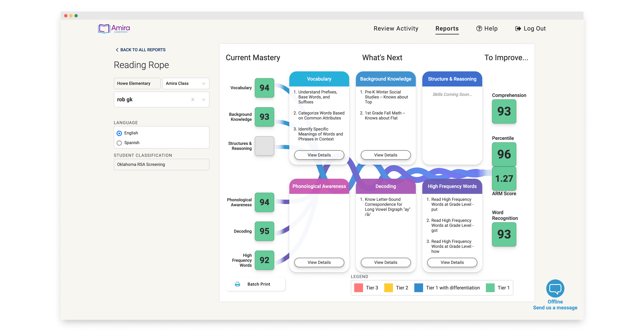The height and width of the screenshot is (331, 644).
Task: Open the Help menu item
Action: (x=487, y=28)
